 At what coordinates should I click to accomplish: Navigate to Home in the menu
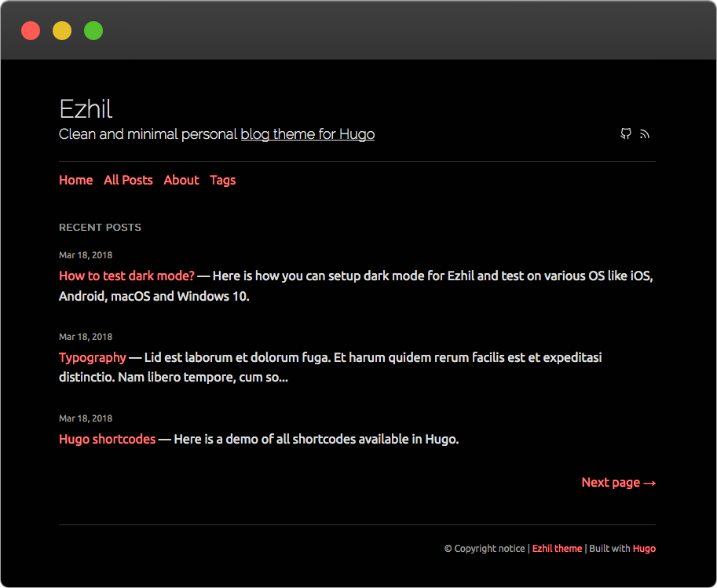[x=75, y=180]
